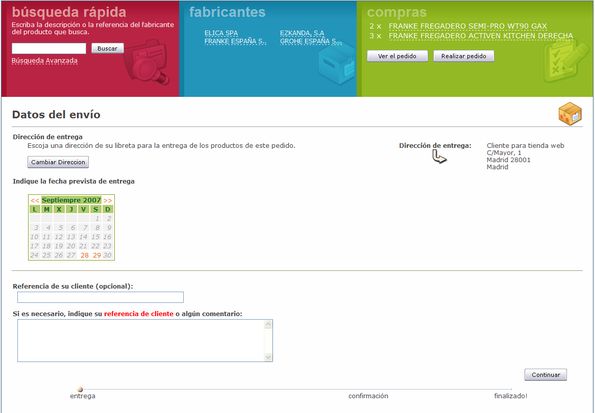This screenshot has width=595, height=413.
Task: Open FRANKE FREGADERO ACTIVEN KITCHEN DERECHA item
Action: pyautogui.click(x=481, y=36)
